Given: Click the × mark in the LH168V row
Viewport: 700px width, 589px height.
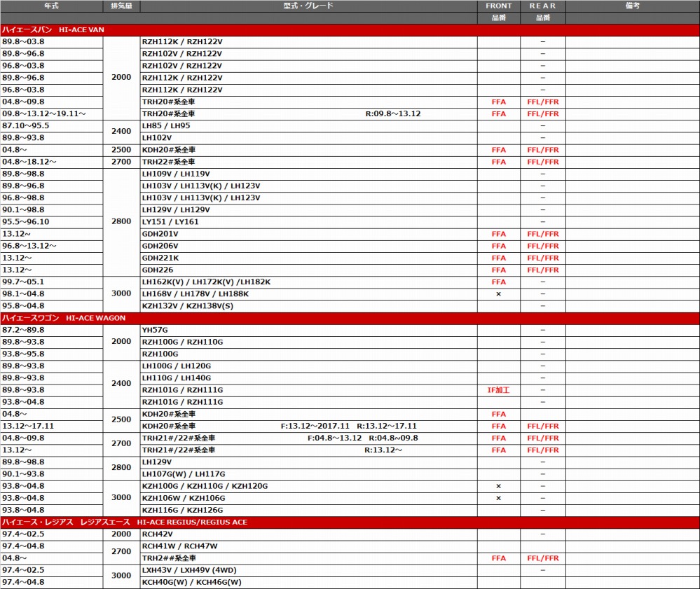Looking at the screenshot, I should [499, 294].
